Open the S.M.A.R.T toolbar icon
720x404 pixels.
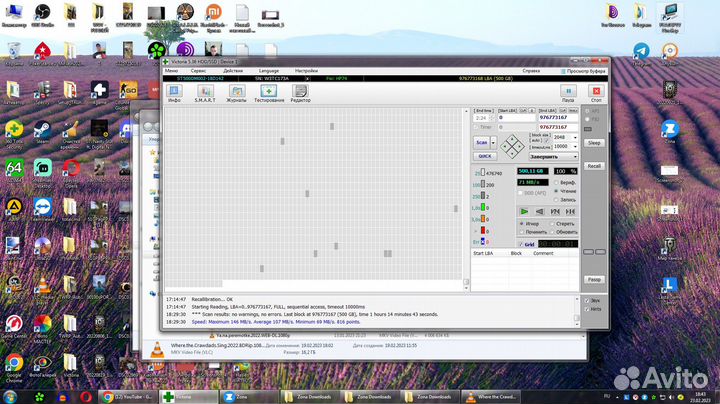point(204,92)
